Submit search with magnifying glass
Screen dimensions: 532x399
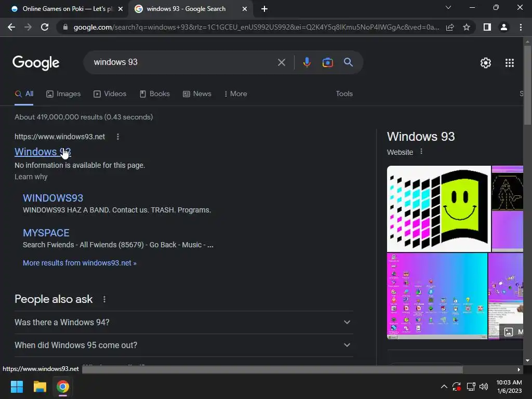(348, 62)
